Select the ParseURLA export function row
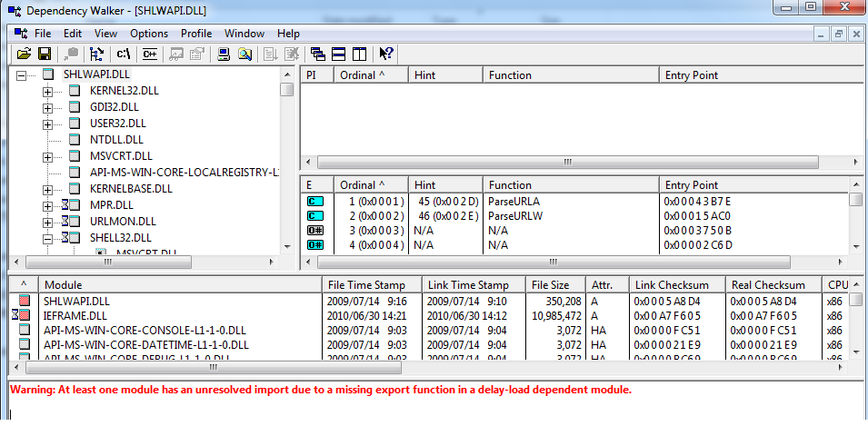 (514, 201)
